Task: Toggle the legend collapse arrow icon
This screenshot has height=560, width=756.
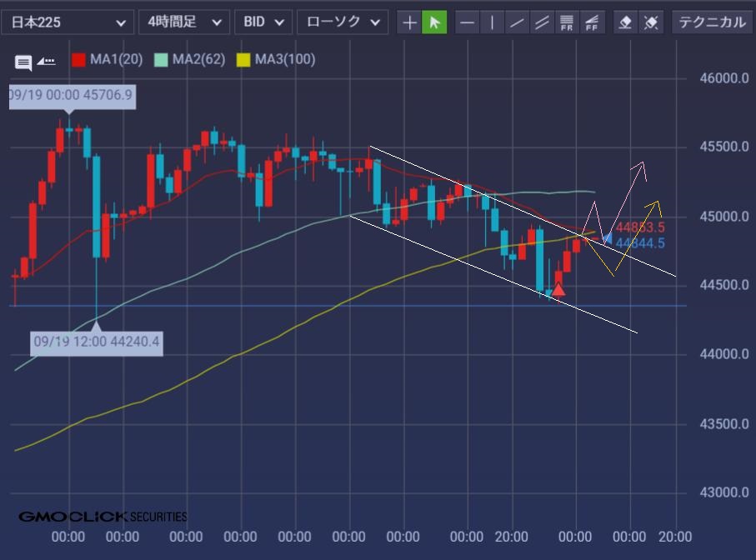Action: (47, 61)
